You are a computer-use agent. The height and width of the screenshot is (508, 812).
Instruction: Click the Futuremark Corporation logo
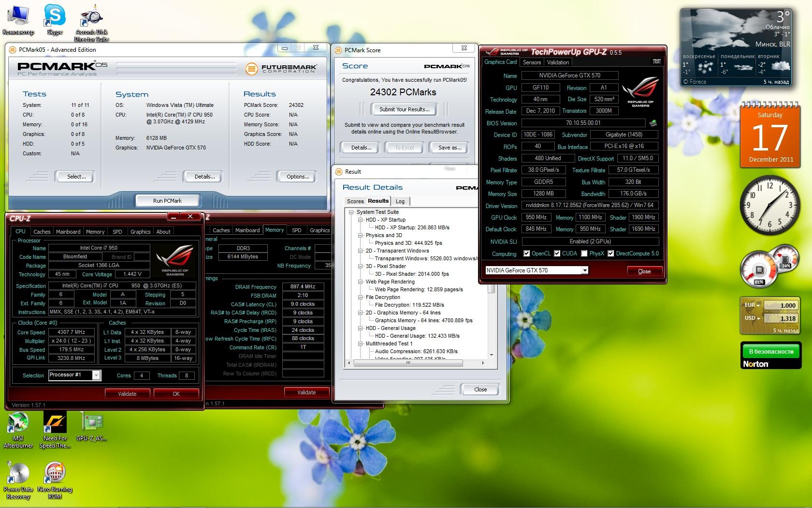pos(281,68)
